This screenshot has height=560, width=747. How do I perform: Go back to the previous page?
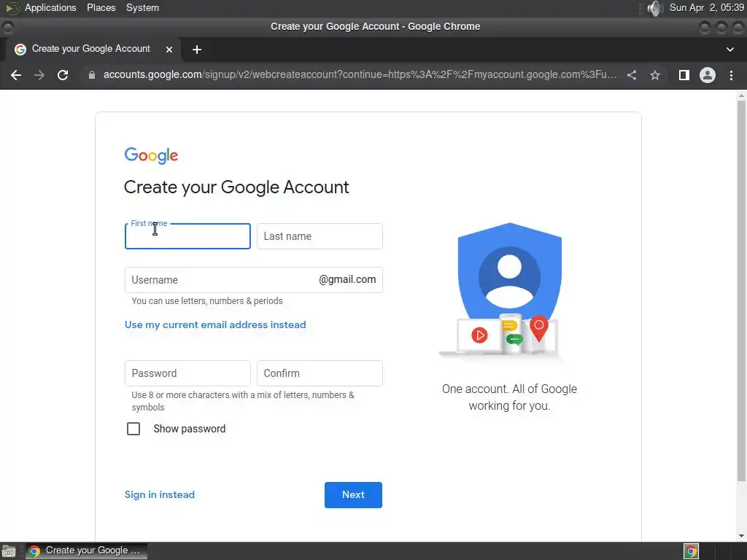coord(16,75)
